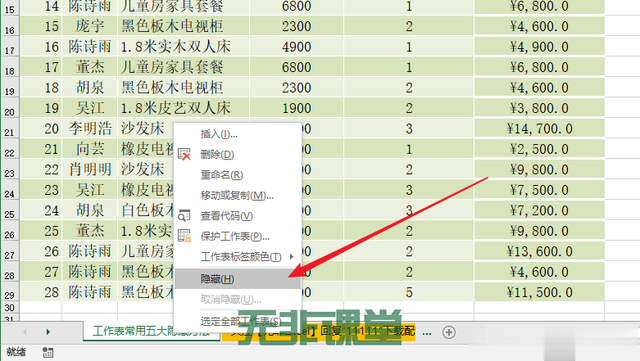The height and width of the screenshot is (361, 640).
Task: Switch to 工作表常用五大隐藏方法 sheet tab
Action: pos(152,331)
